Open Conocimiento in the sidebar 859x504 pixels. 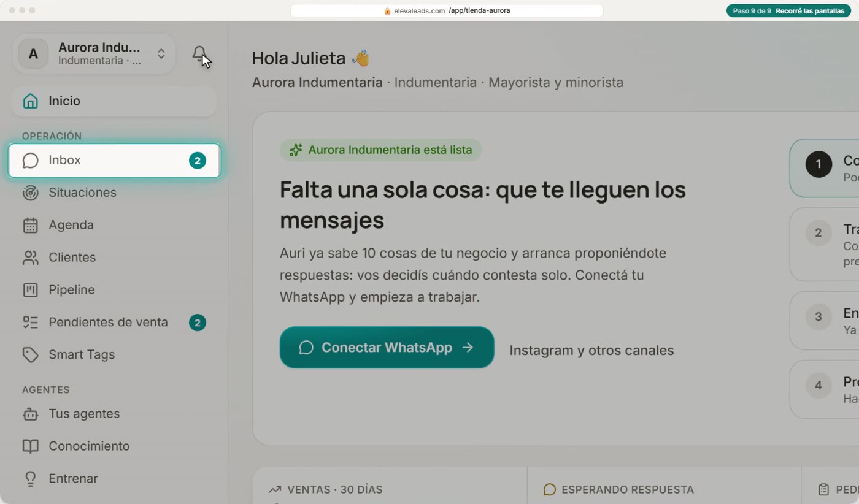114,446
